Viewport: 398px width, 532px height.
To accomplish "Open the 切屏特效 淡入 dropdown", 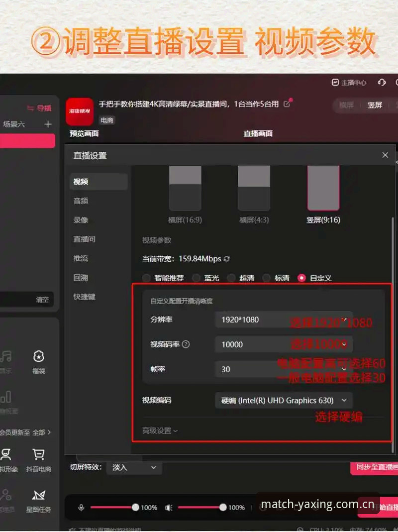I will [134, 467].
